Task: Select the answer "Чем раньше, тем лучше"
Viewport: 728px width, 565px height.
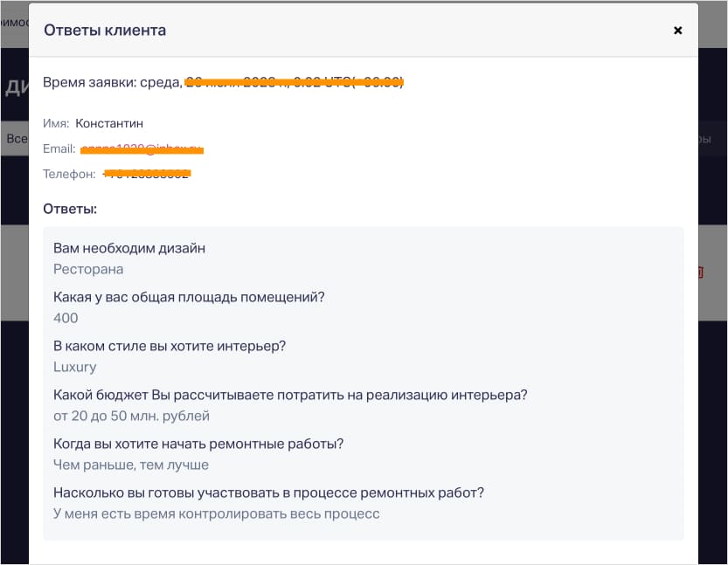Action: point(131,465)
